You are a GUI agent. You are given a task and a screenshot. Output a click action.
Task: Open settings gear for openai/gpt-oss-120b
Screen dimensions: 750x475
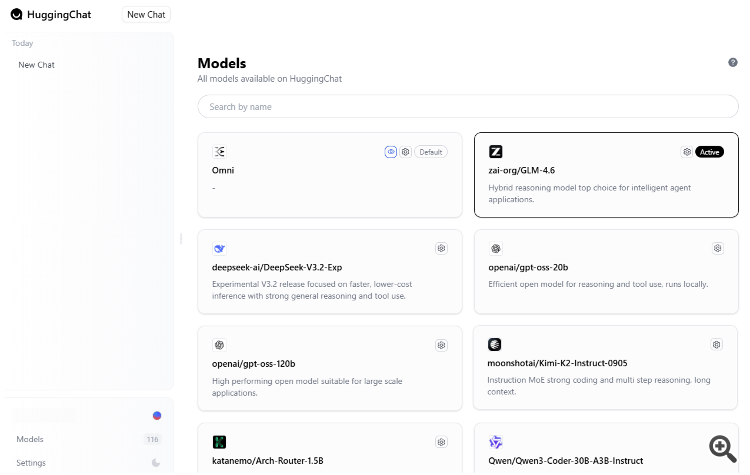(x=441, y=345)
